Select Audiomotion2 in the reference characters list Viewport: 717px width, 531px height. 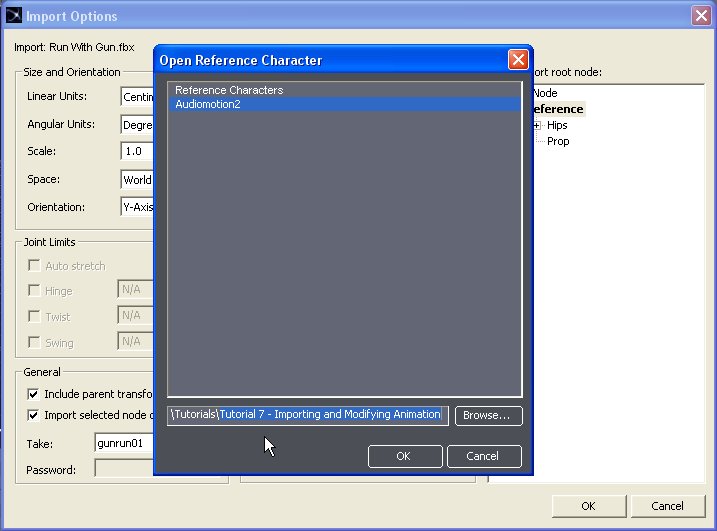click(x=344, y=104)
